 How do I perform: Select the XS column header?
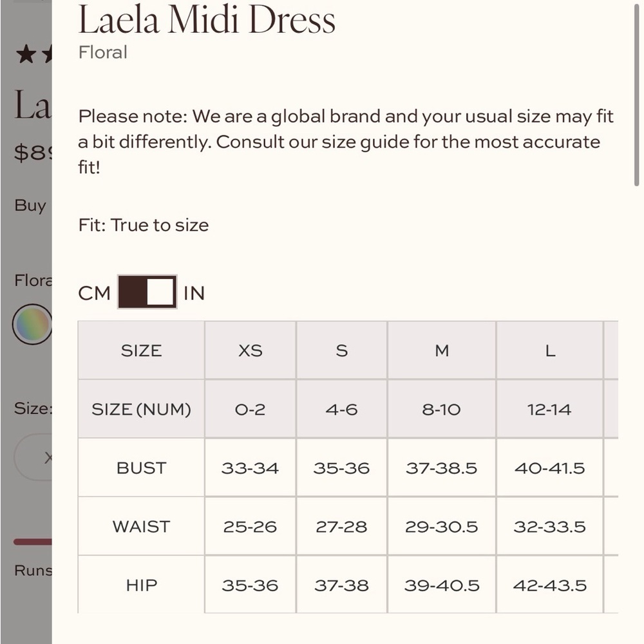[x=251, y=350]
